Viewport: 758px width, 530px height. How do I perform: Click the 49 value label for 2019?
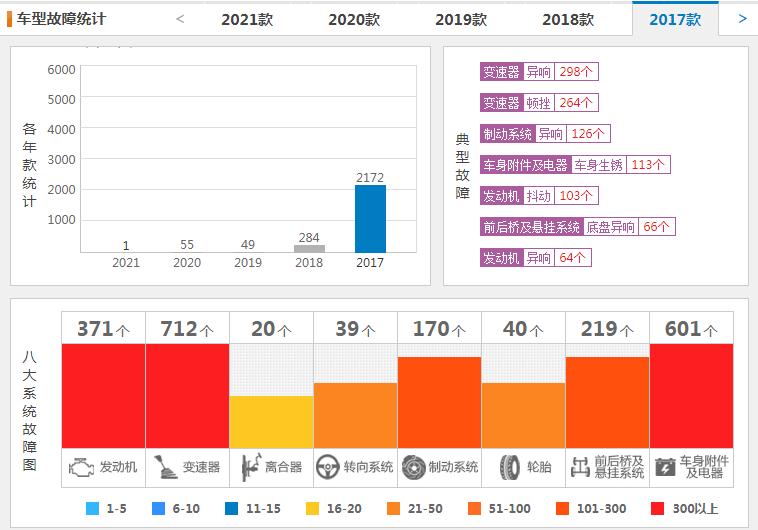[x=248, y=245]
